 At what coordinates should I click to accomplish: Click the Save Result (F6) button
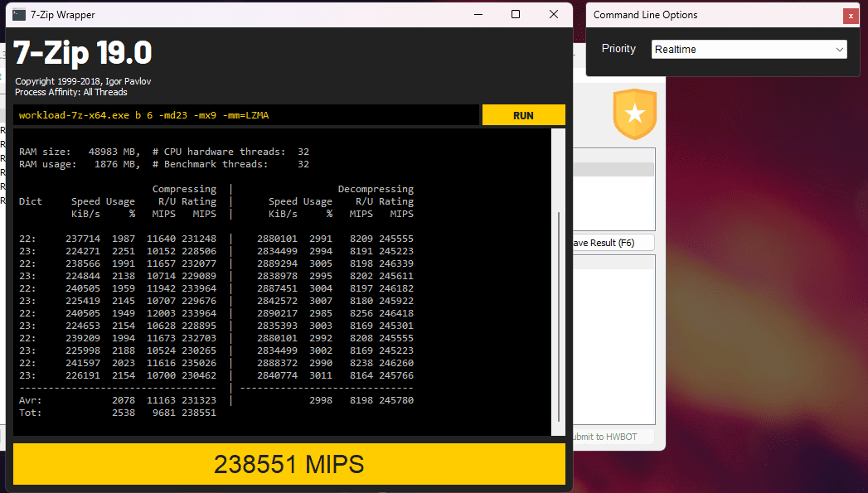[x=613, y=242]
